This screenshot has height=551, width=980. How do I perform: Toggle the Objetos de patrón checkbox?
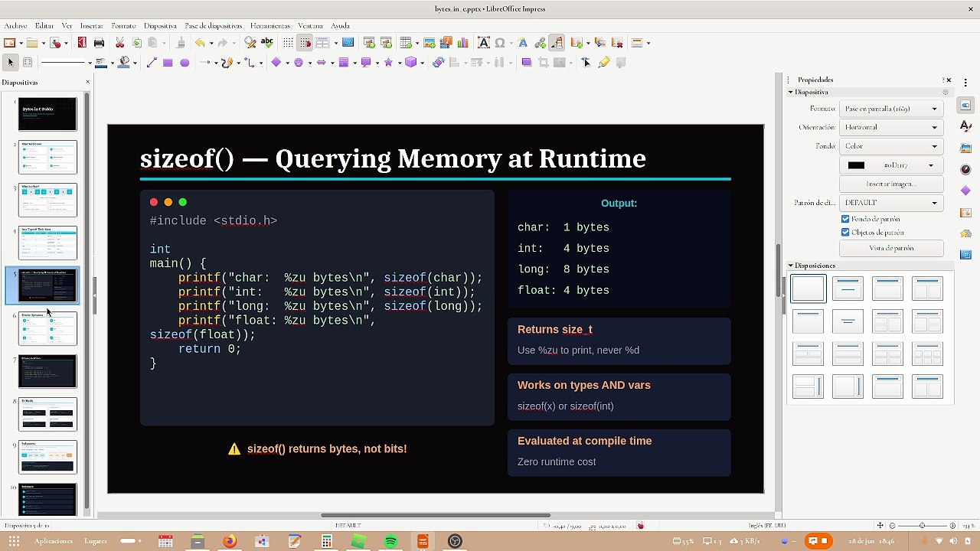pos(845,232)
